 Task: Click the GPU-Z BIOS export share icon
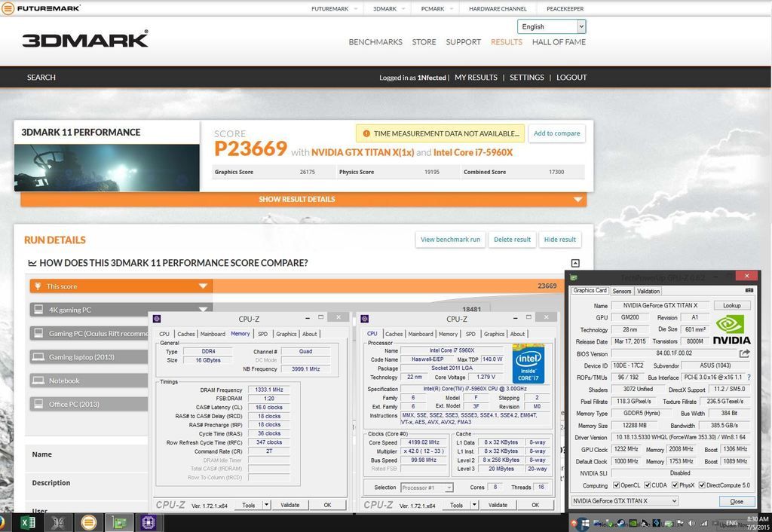(x=744, y=353)
